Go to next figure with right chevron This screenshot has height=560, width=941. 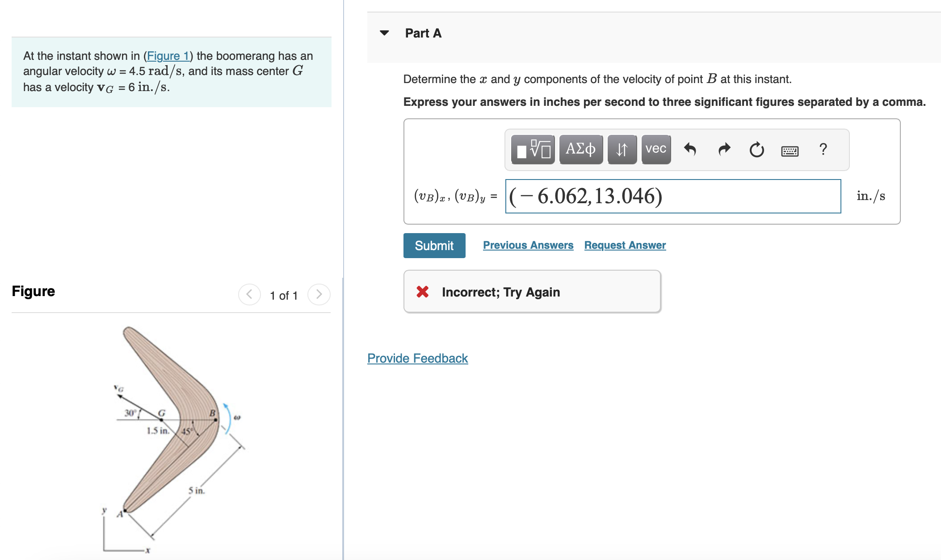[319, 294]
